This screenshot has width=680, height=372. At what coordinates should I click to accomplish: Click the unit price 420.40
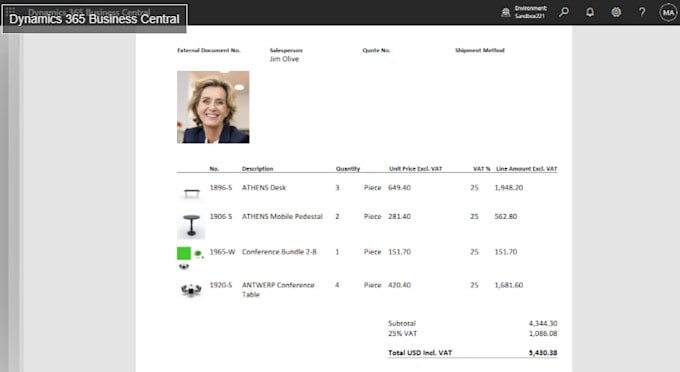coord(399,285)
